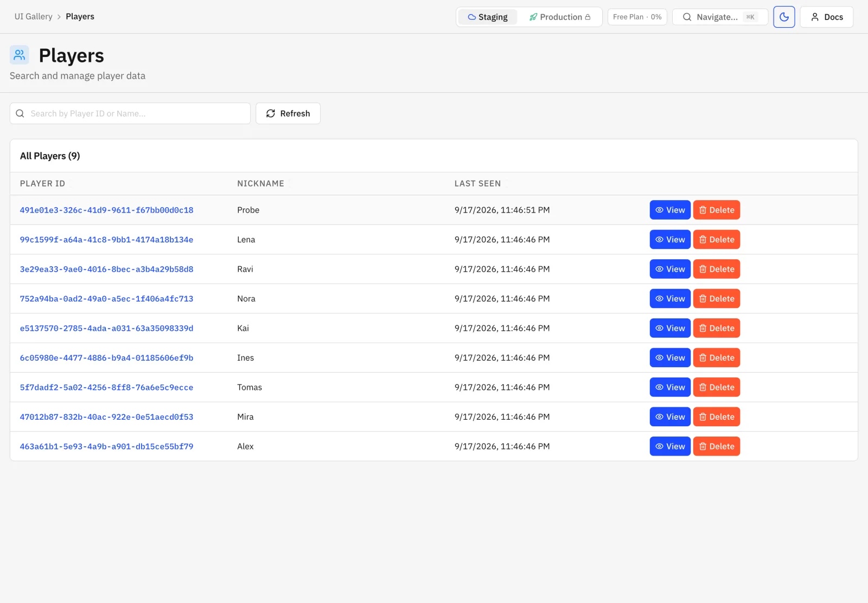View player Ravi
The width and height of the screenshot is (868, 603).
point(670,269)
